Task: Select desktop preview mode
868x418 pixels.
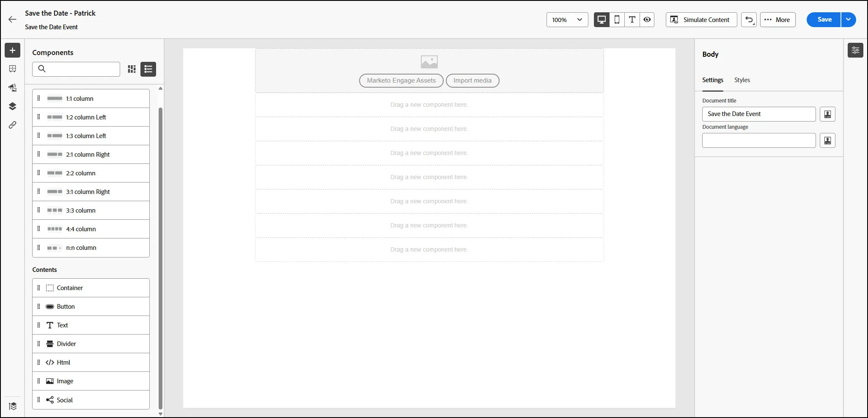Action: [x=602, y=19]
